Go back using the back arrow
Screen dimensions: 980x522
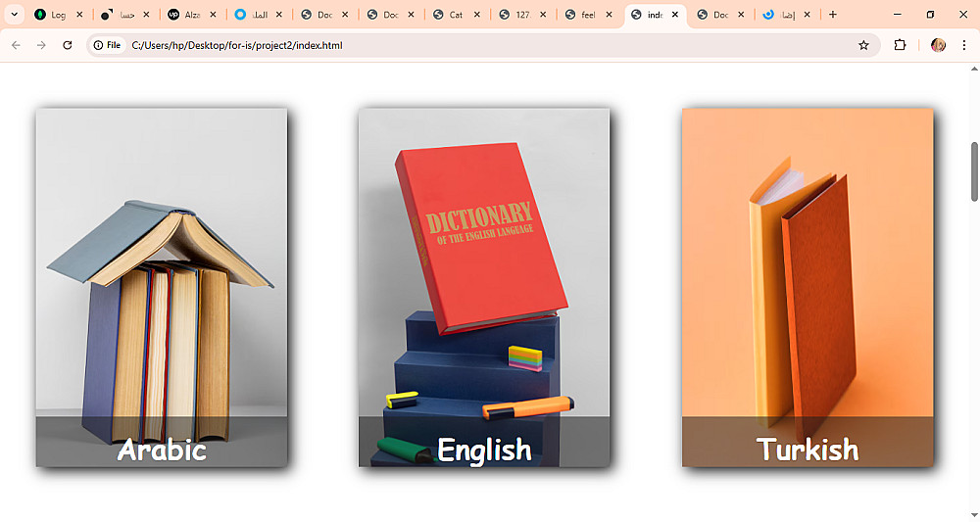pyautogui.click(x=17, y=45)
